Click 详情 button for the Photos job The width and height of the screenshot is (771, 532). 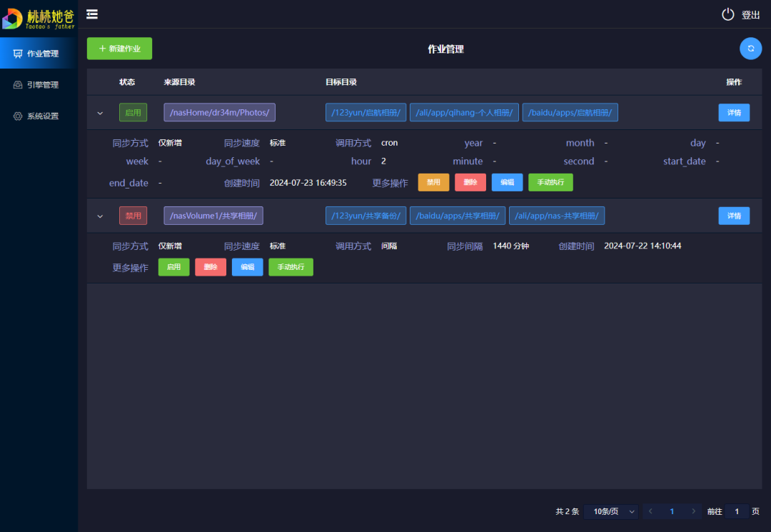734,113
